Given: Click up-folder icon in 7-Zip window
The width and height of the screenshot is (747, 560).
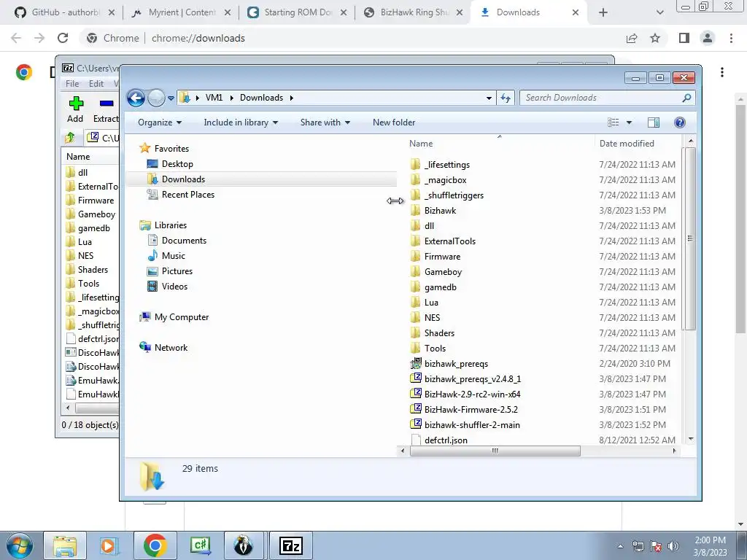Looking at the screenshot, I should pyautogui.click(x=69, y=138).
